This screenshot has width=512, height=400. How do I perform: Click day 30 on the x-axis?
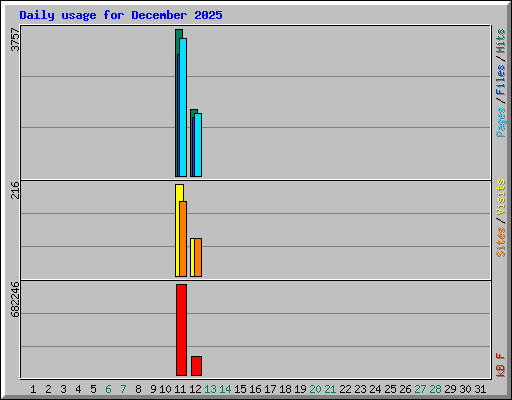pyautogui.click(x=465, y=389)
